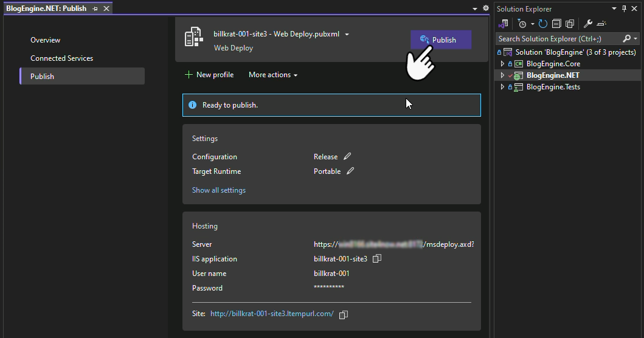This screenshot has width=644, height=338.
Task: Expand the BlogEngine.Core project
Action: click(502, 64)
